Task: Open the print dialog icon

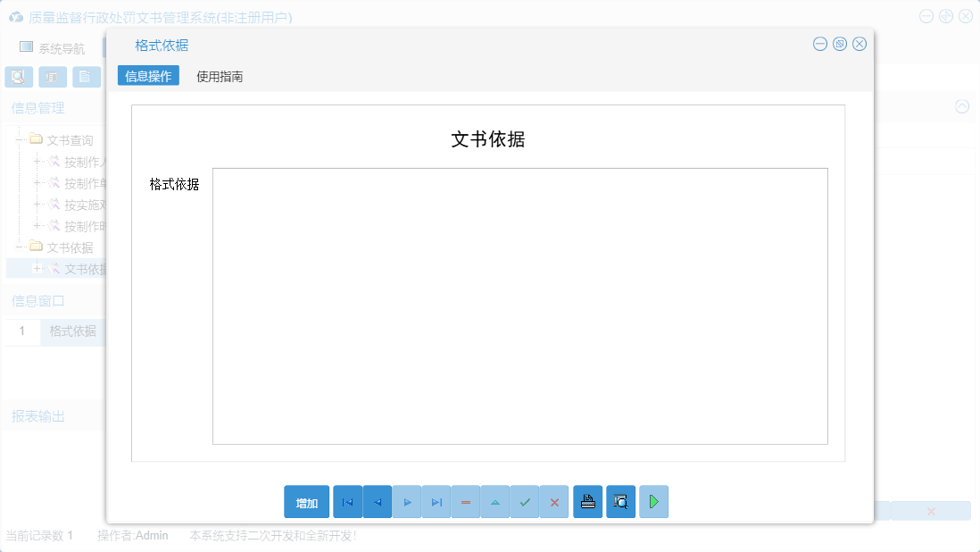Action: pos(587,501)
